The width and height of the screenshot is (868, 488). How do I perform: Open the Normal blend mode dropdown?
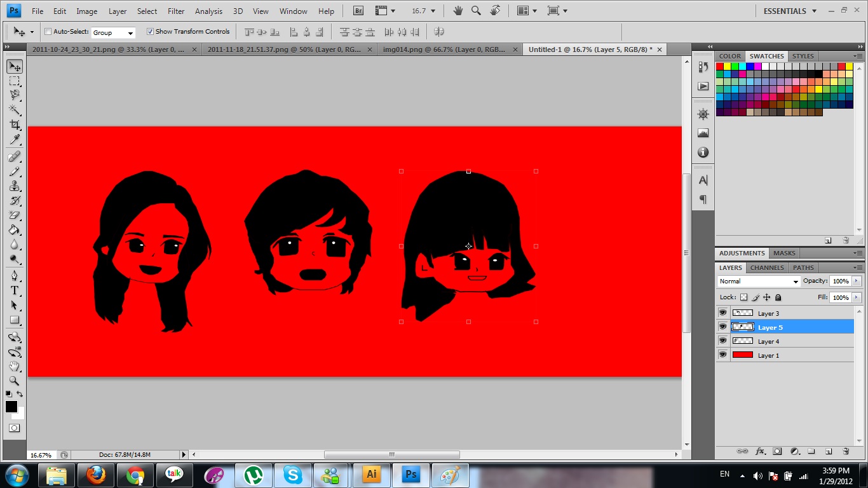pyautogui.click(x=759, y=281)
